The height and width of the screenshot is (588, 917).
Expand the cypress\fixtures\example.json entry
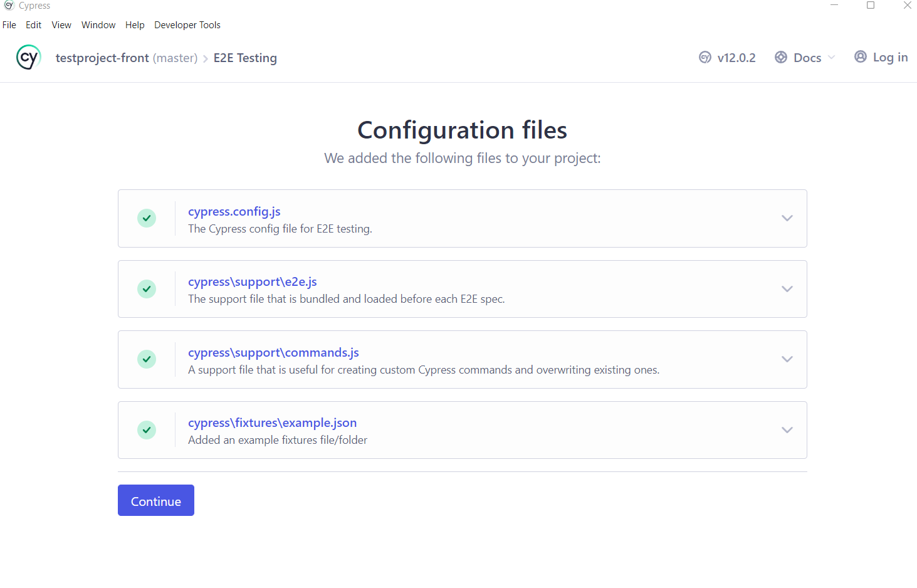[787, 430]
